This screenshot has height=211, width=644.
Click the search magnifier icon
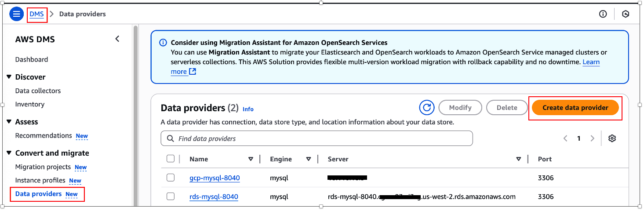click(170, 138)
